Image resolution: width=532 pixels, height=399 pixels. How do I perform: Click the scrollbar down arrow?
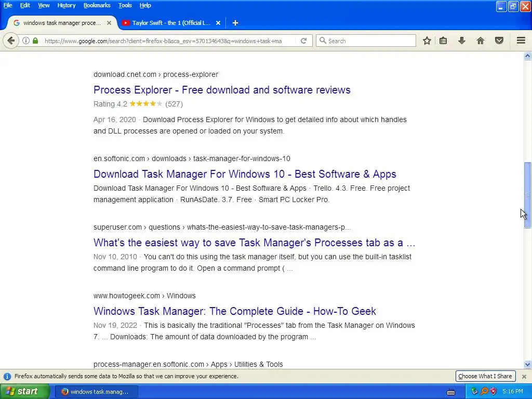coord(527,365)
